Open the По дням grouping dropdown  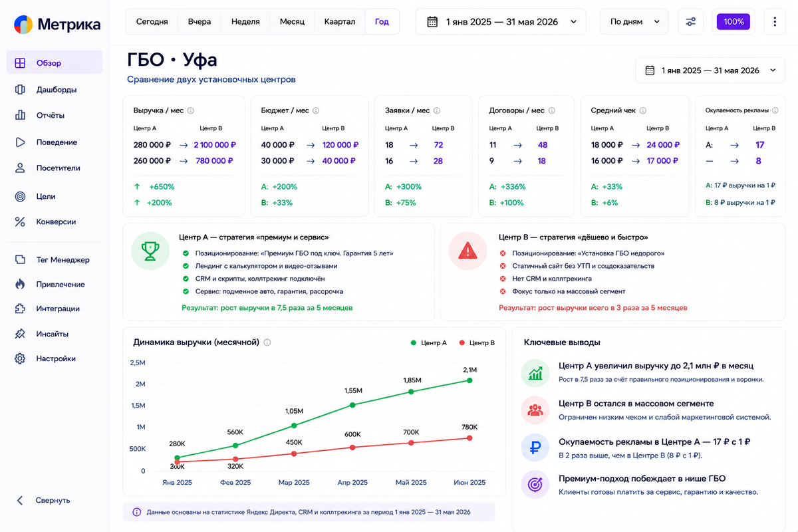pyautogui.click(x=634, y=21)
